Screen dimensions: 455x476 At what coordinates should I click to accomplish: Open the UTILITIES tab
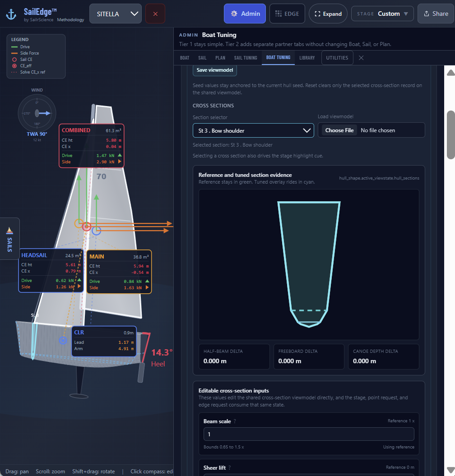click(x=337, y=58)
